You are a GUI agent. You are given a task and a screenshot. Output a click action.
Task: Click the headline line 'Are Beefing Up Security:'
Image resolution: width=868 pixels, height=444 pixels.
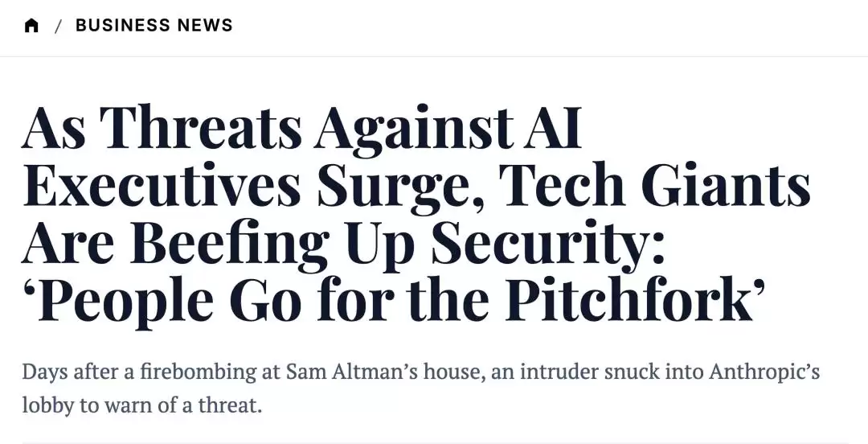click(343, 245)
